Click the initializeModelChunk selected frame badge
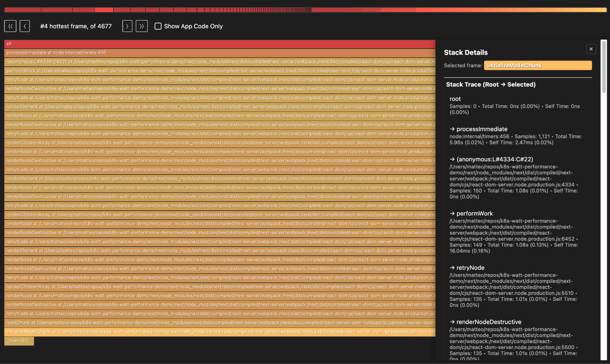This screenshot has width=610, height=364. pyautogui.click(x=538, y=66)
